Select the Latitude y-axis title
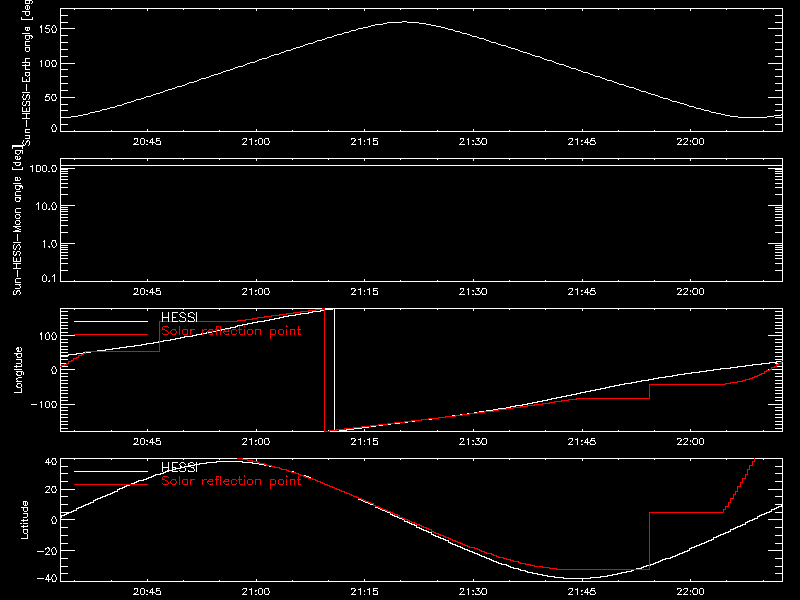Screen dimensions: 800x600 pos(24,520)
